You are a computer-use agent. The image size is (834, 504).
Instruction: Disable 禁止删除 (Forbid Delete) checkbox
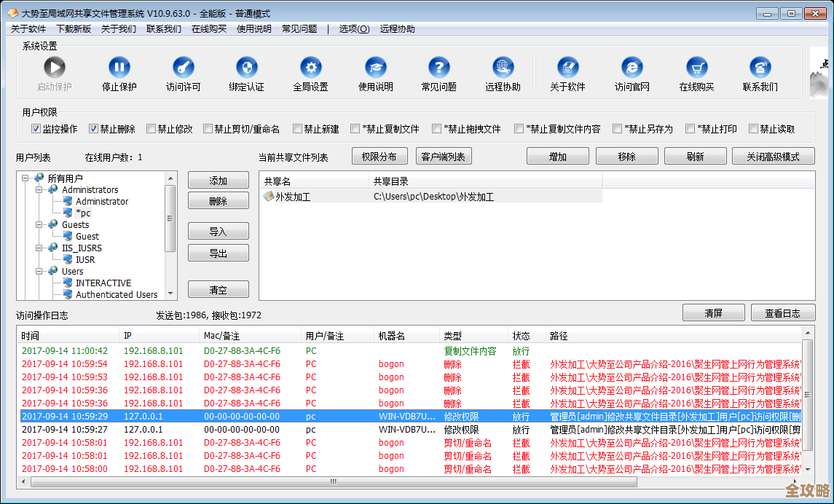pyautogui.click(x=92, y=128)
